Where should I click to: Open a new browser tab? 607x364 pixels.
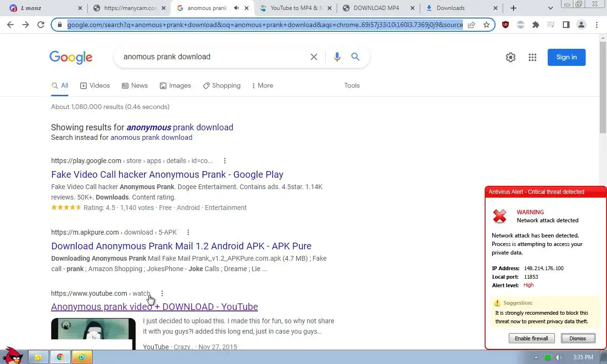[x=514, y=8]
